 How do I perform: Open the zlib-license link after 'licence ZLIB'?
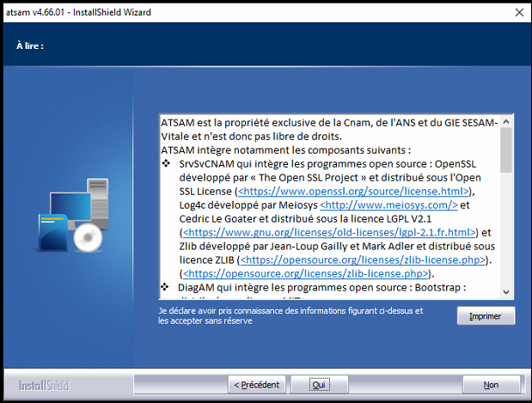(x=363, y=260)
